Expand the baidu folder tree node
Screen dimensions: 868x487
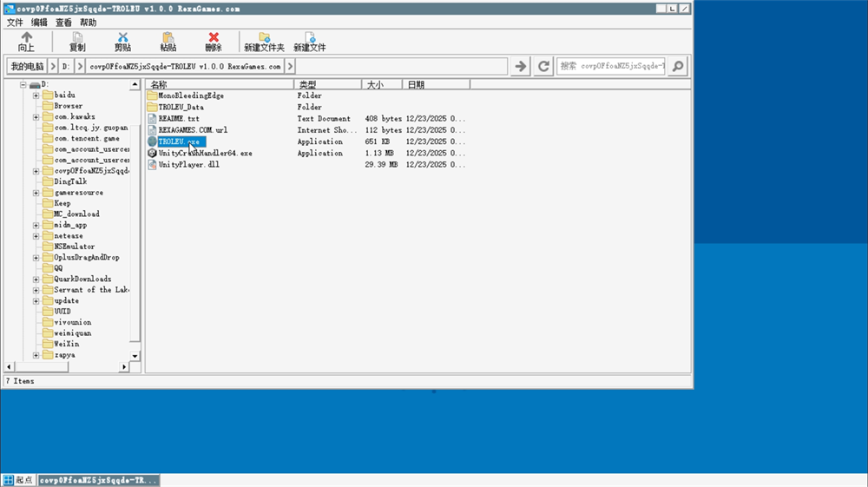tap(36, 95)
